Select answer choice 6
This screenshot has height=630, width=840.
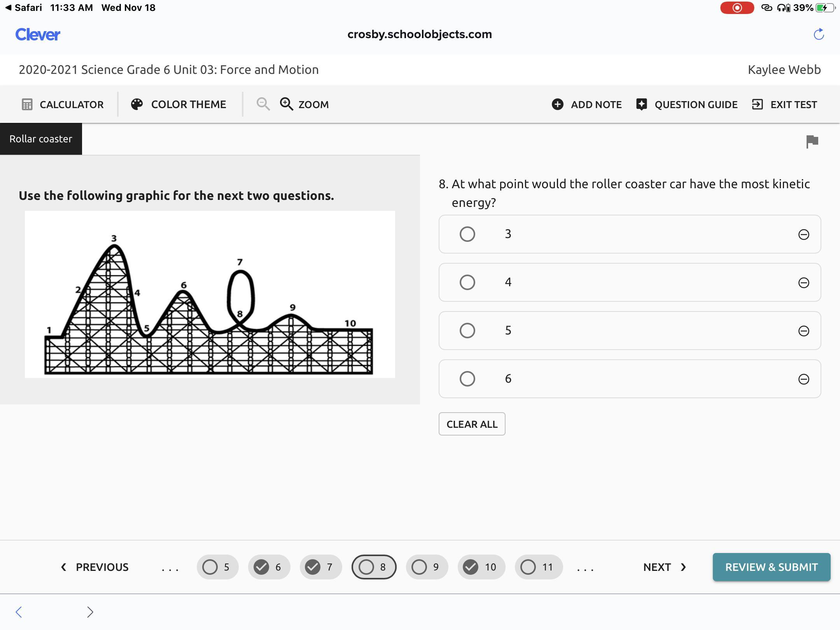(x=467, y=379)
